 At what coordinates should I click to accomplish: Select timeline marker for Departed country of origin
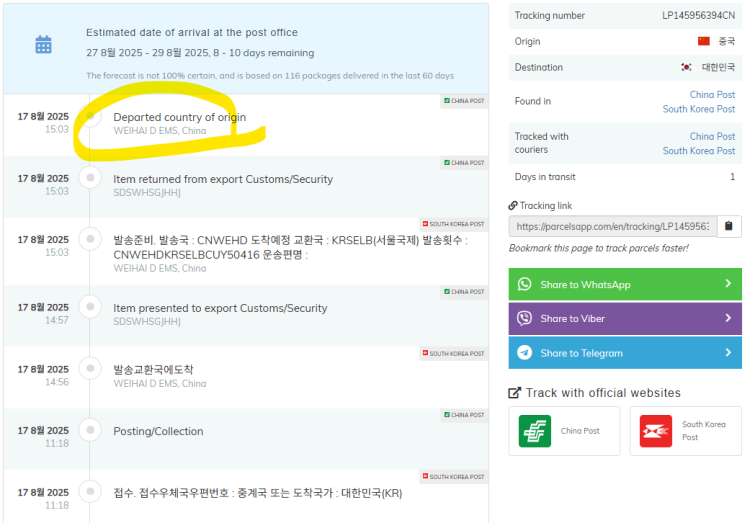(90, 115)
